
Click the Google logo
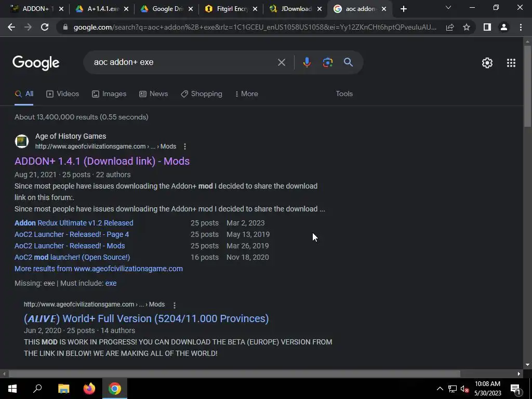(36, 63)
